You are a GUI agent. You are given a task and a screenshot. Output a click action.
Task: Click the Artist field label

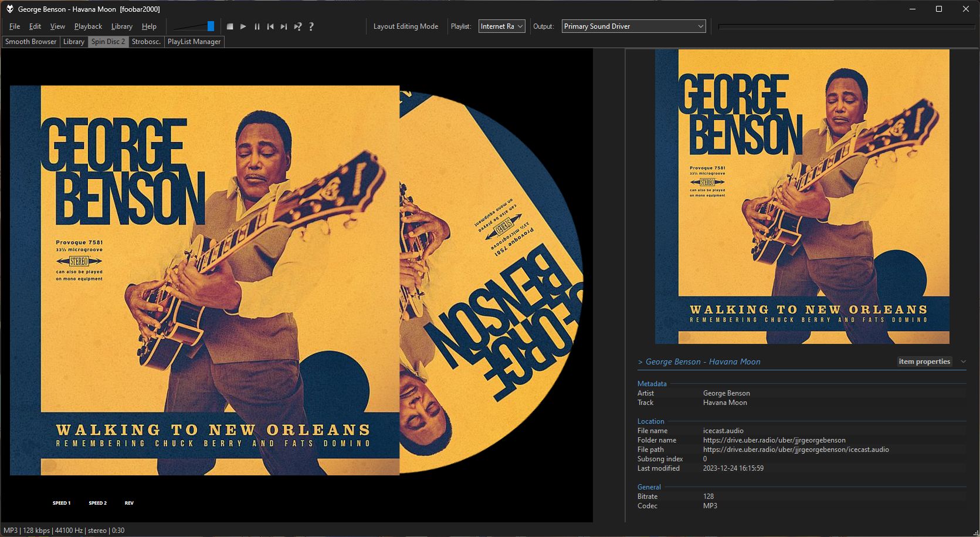coord(645,393)
